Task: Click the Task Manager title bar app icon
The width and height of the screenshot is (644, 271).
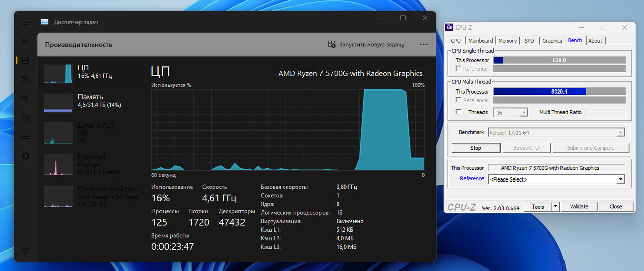Action: tap(44, 22)
